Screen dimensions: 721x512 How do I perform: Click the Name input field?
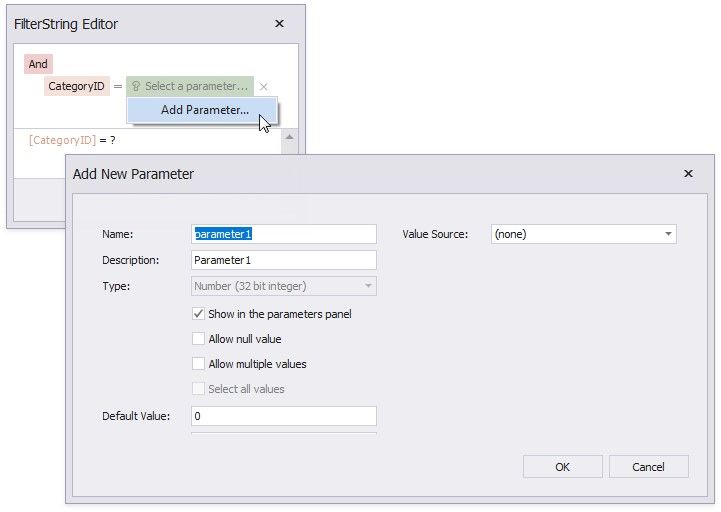pyautogui.click(x=284, y=234)
